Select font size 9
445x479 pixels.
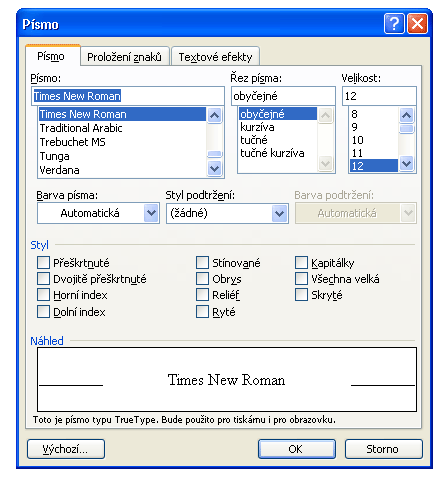coord(374,127)
